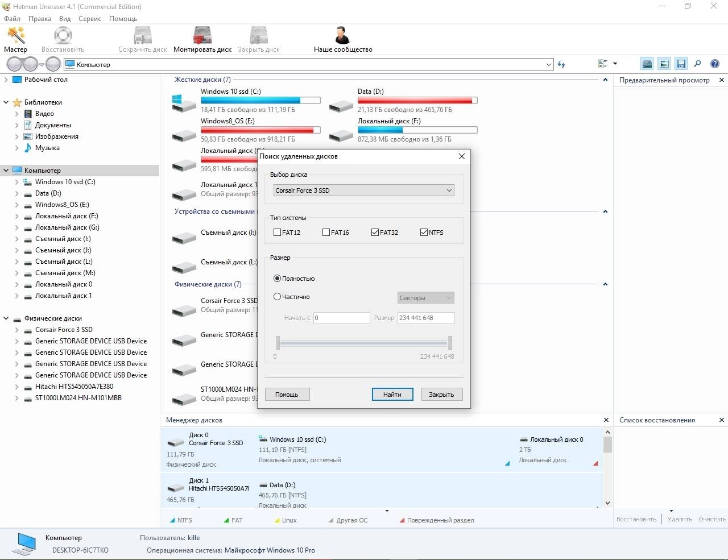Screen dimensions: 728x560
Task: Click the right handle of range slider
Action: pos(450,343)
